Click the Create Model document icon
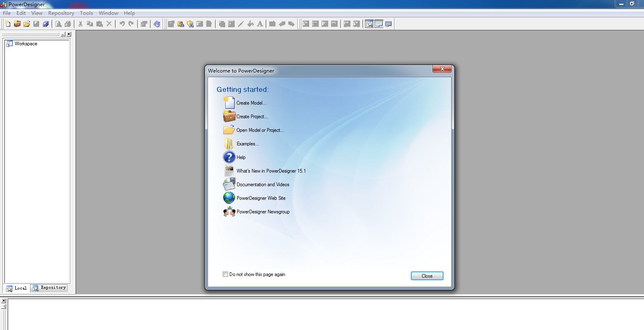 pyautogui.click(x=229, y=103)
